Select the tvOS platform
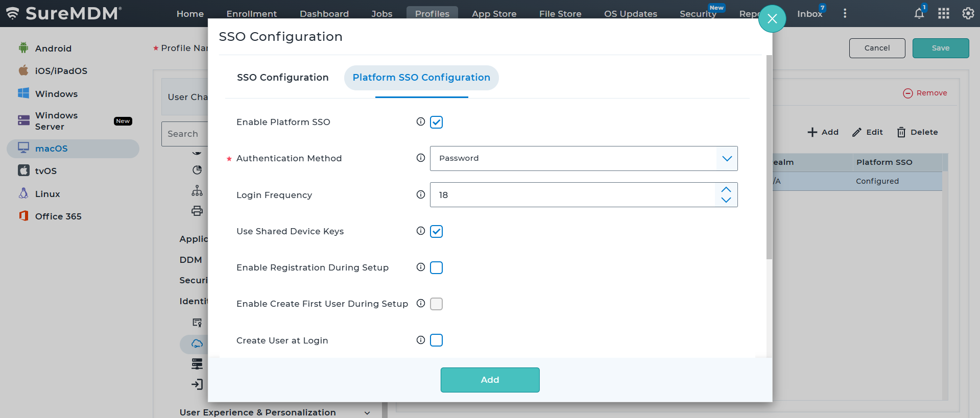 point(45,171)
